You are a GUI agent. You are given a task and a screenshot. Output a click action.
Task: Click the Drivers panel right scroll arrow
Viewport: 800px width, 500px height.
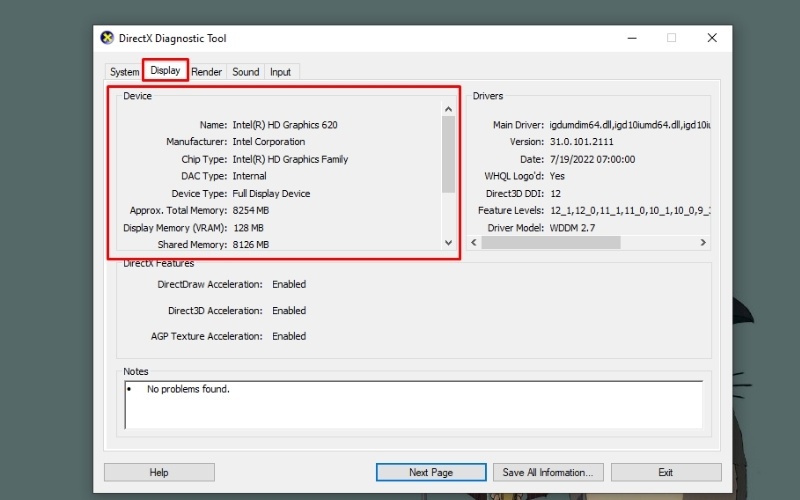click(703, 242)
